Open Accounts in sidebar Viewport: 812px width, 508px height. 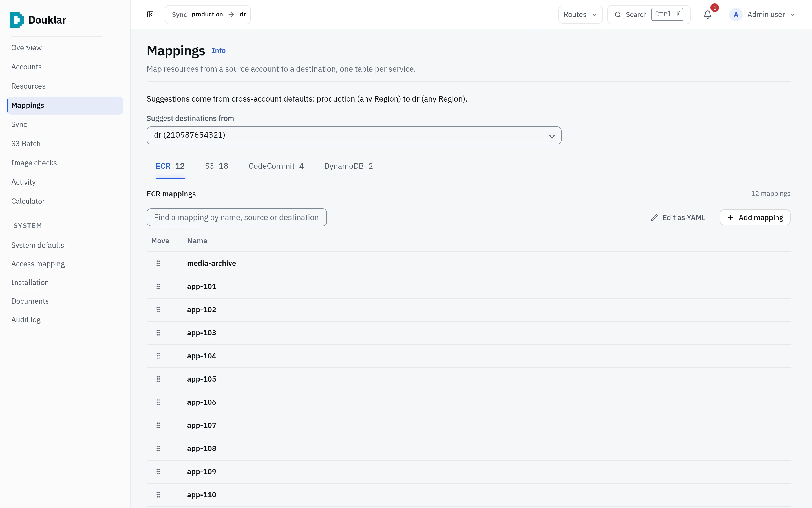pos(27,67)
